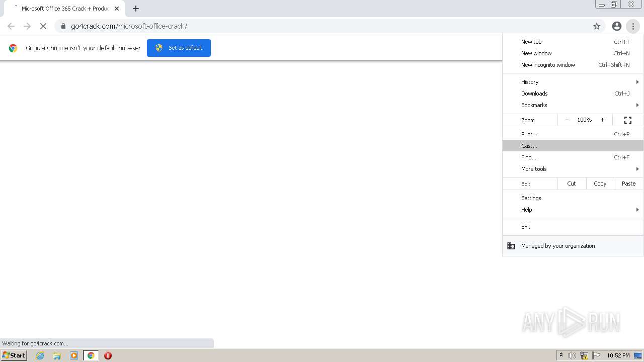644x362 pixels.
Task: View site info via the lock icon
Action: 63,26
